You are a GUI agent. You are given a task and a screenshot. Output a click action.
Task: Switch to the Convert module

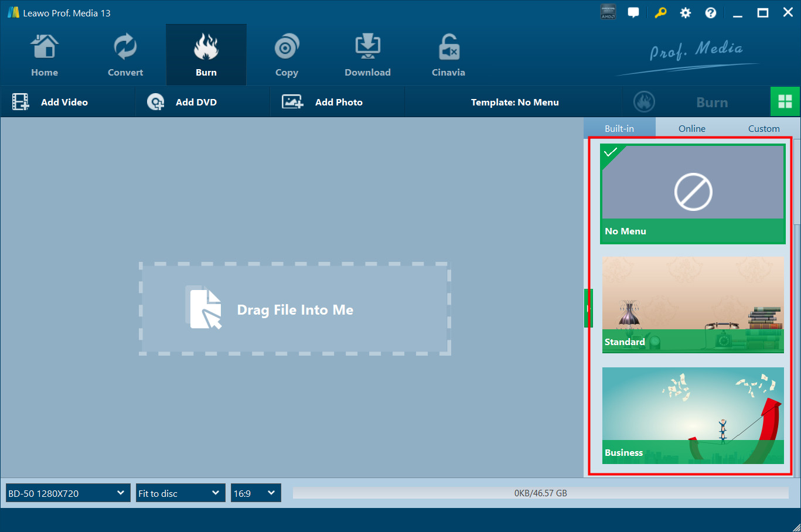(125, 56)
